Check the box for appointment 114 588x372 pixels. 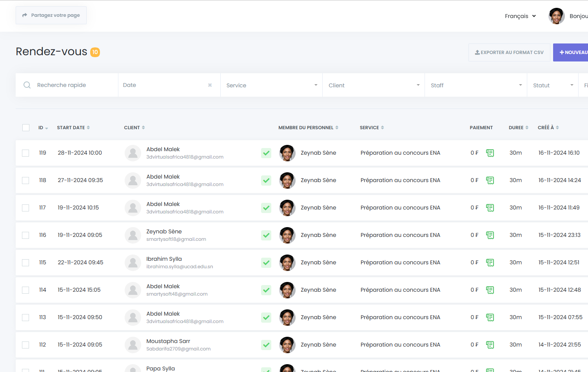[26, 290]
